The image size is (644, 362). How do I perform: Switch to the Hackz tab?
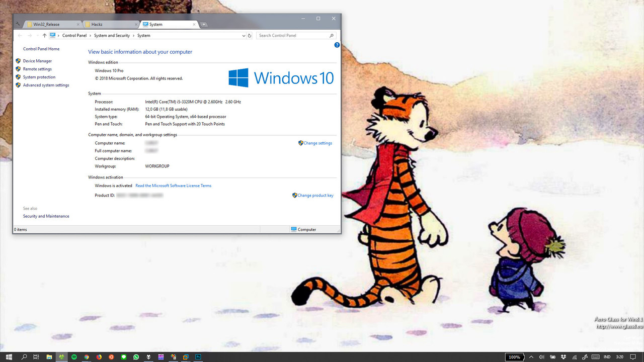[x=110, y=24]
